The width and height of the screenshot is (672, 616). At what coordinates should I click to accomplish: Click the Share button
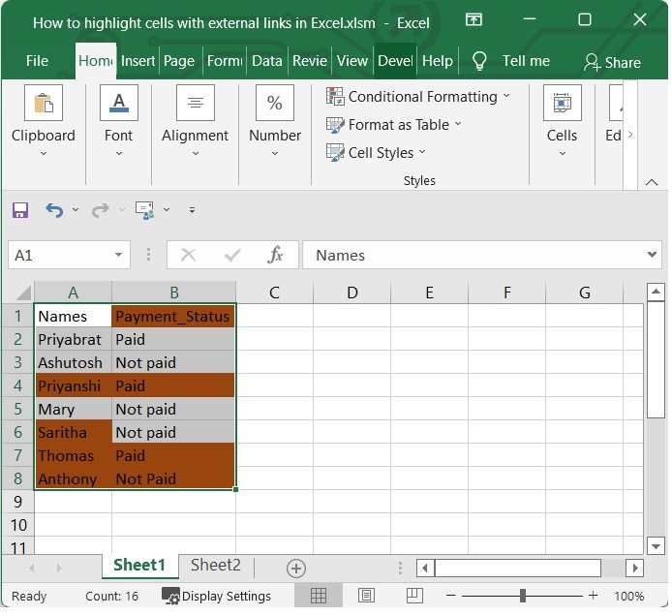point(612,62)
